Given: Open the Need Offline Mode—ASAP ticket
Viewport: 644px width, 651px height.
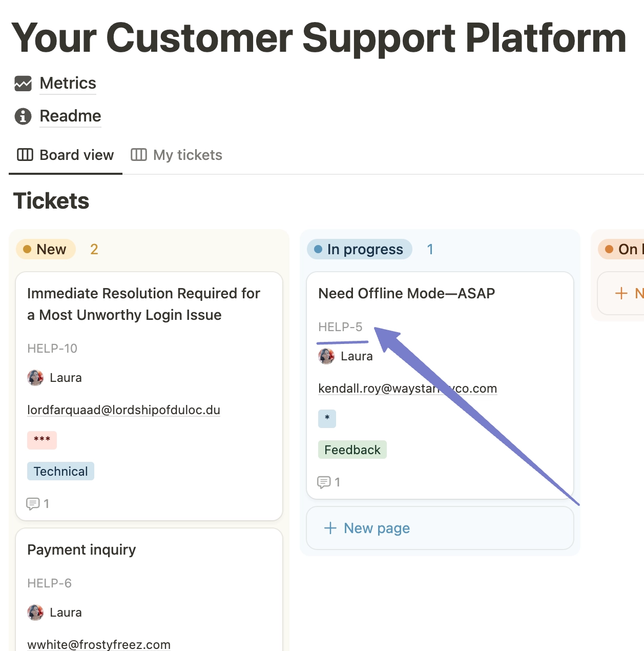Looking at the screenshot, I should pyautogui.click(x=407, y=293).
